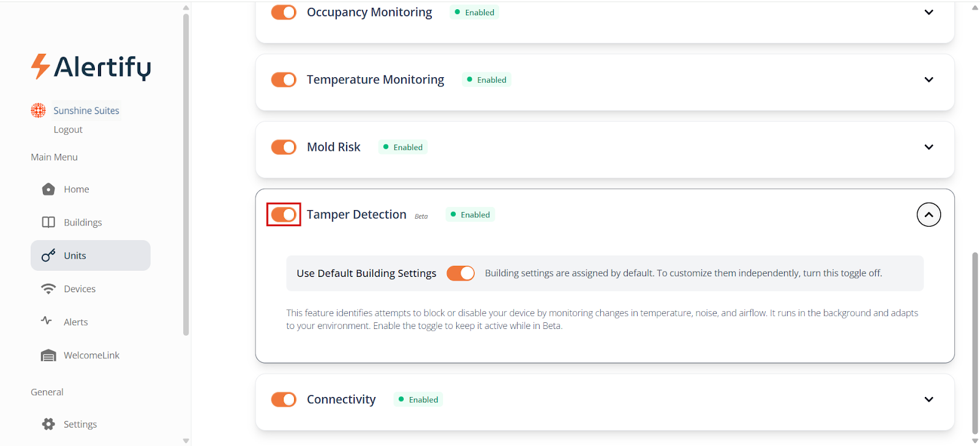The height and width of the screenshot is (446, 980).
Task: Expand the Temperature Monitoring section chevron
Action: point(929,80)
